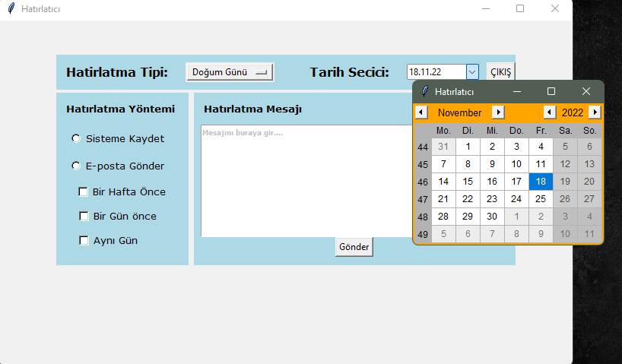Viewport: 622px width, 364px height.
Task: Tick the Bir Gün önce checkbox
Action: pyautogui.click(x=84, y=216)
